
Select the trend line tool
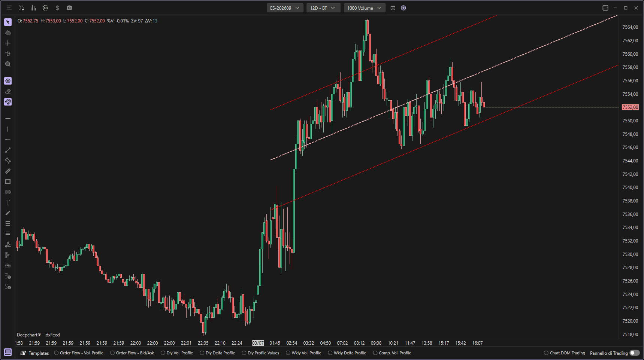8,150
